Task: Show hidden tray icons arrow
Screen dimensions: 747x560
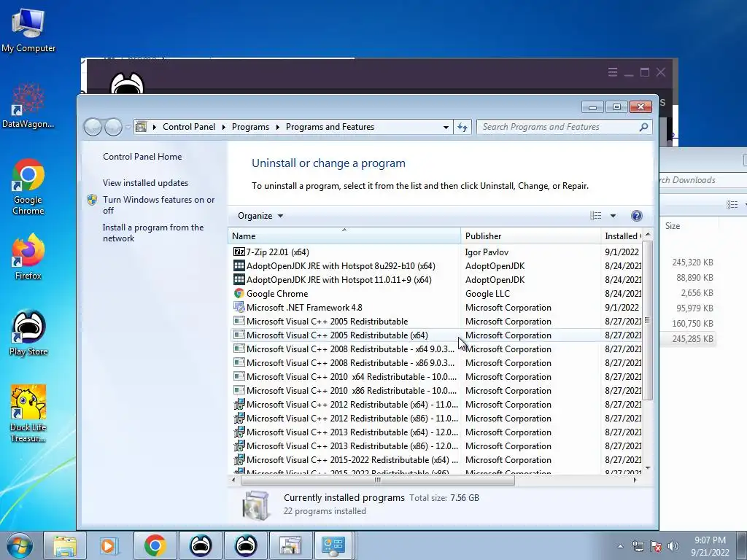Action: click(620, 546)
